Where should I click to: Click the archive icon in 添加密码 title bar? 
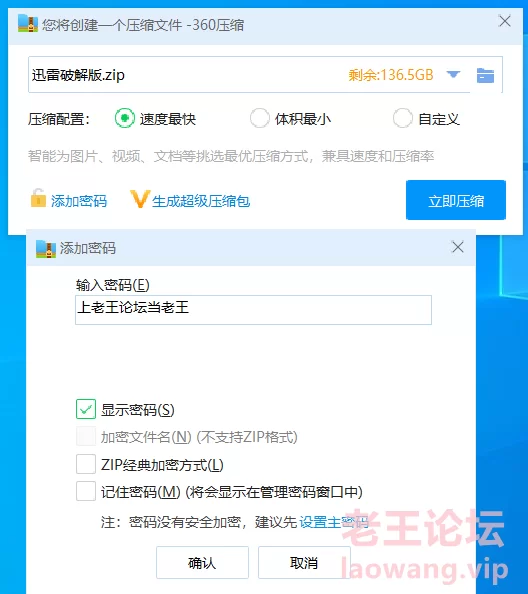46,249
